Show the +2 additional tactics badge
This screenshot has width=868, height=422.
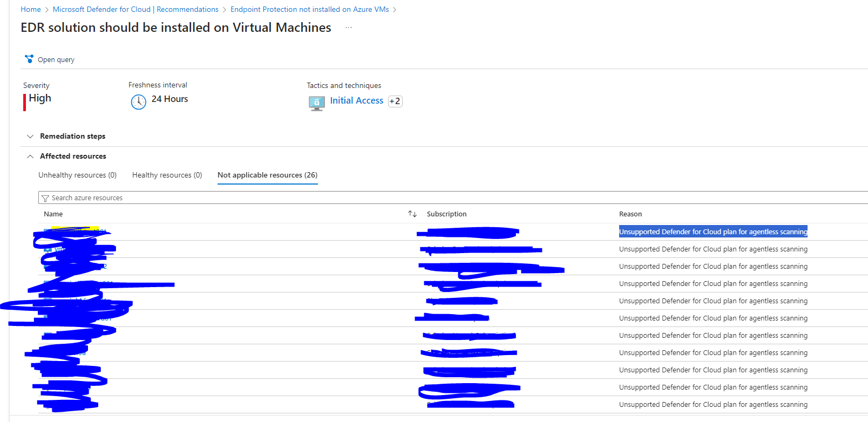pyautogui.click(x=395, y=101)
